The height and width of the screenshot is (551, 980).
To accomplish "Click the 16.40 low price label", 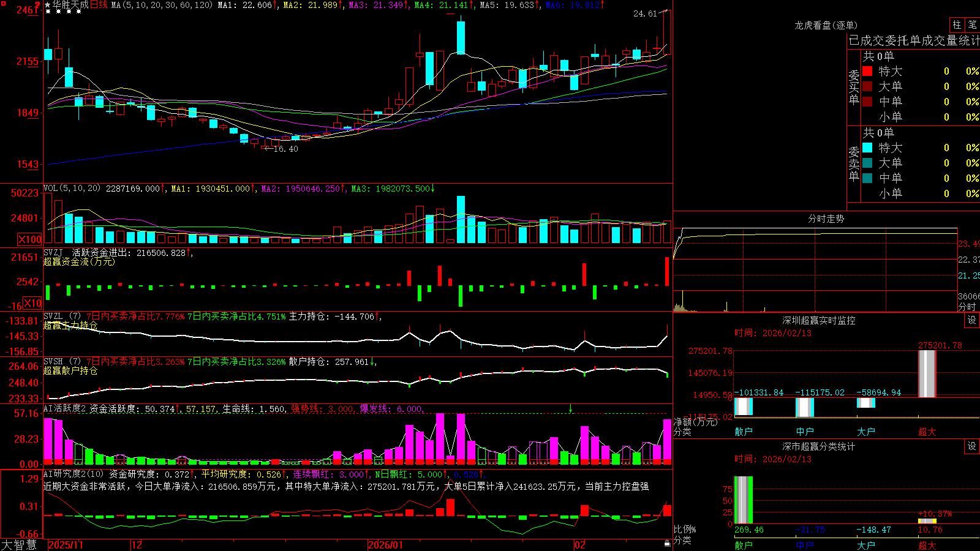I will [x=285, y=149].
